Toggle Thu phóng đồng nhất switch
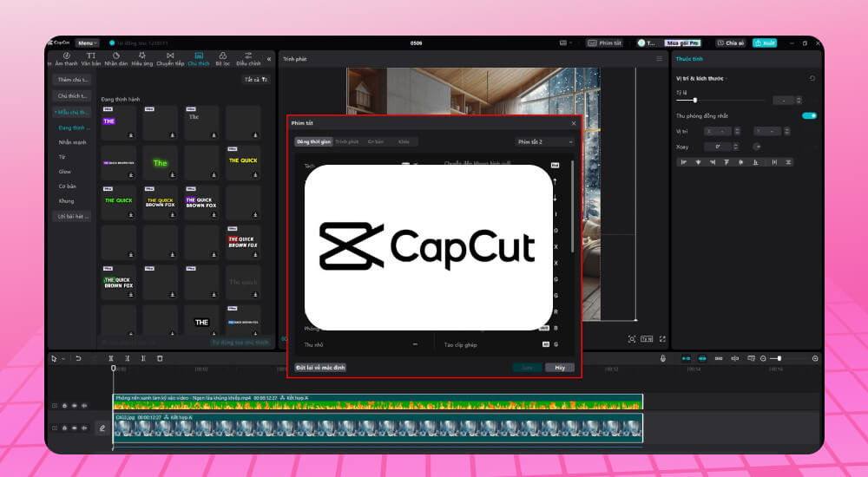This screenshot has width=868, height=477. coord(809,115)
